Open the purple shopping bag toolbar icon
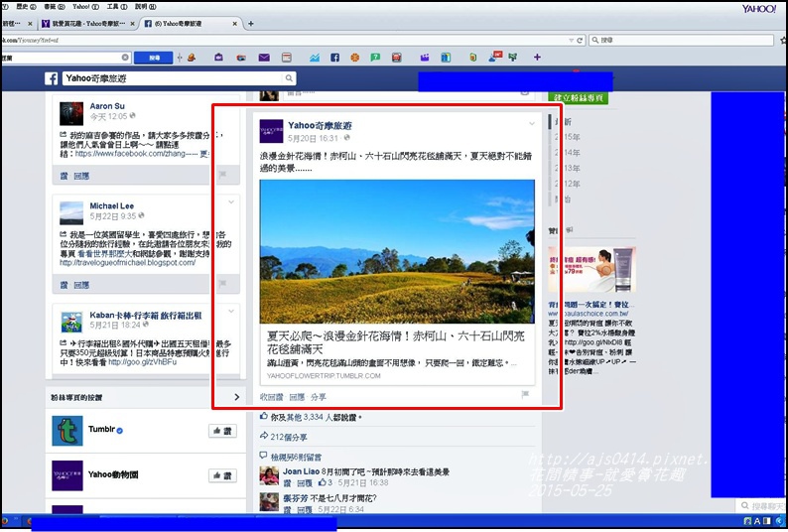Screen dimensions: 788x532 (218, 58)
